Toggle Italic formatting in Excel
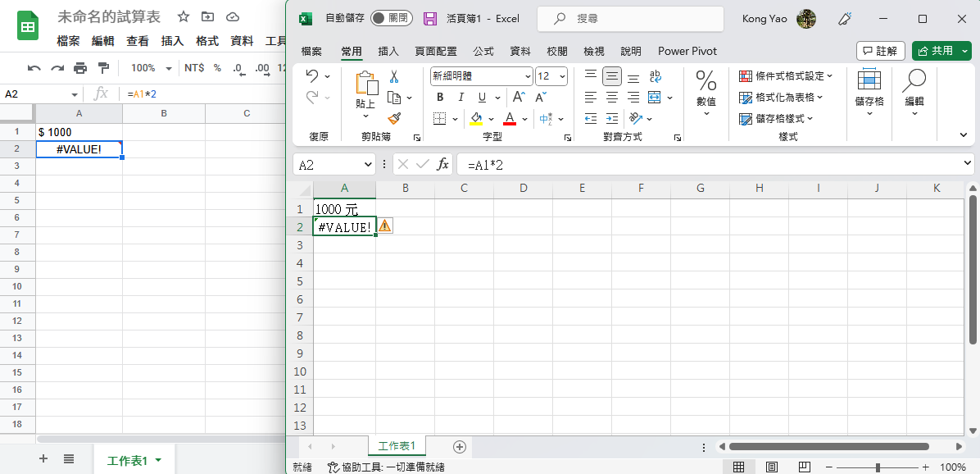The image size is (980, 474). pyautogui.click(x=461, y=98)
